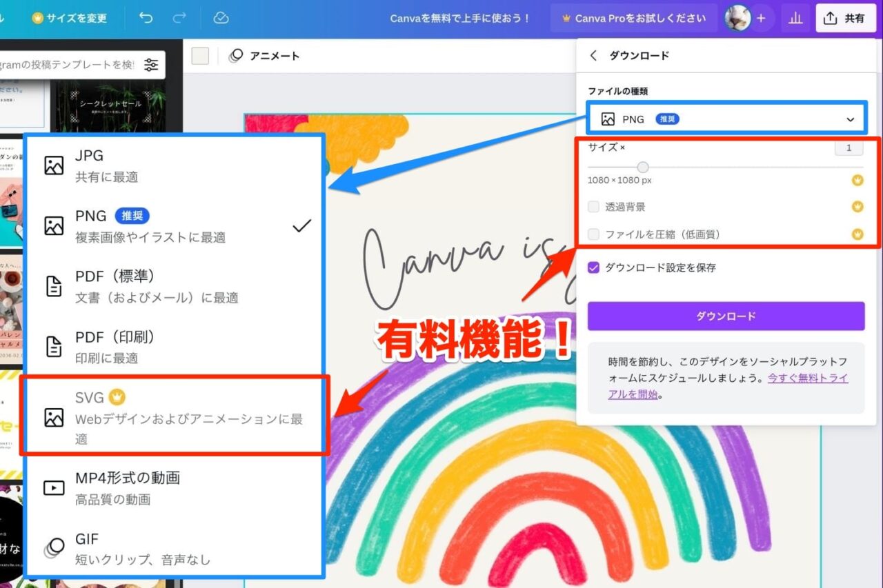The width and height of the screenshot is (883, 588).
Task: Toggle the 透過背景 checkbox
Action: tap(593, 206)
